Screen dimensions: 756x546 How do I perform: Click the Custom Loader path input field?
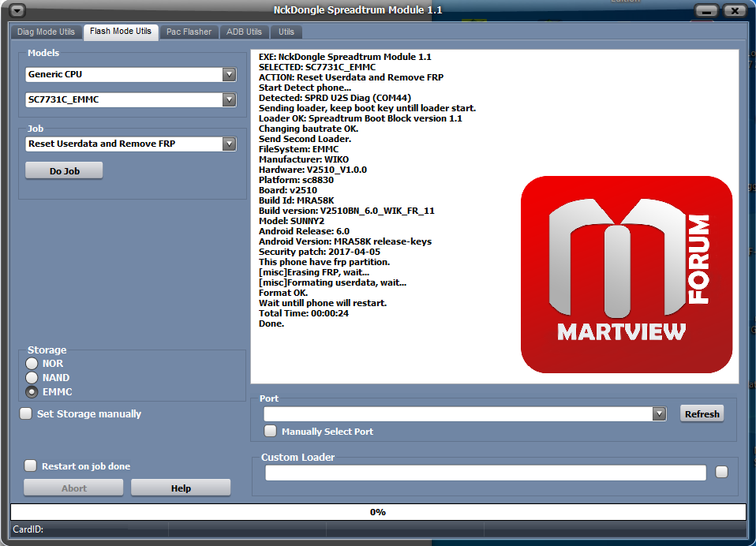tap(485, 473)
